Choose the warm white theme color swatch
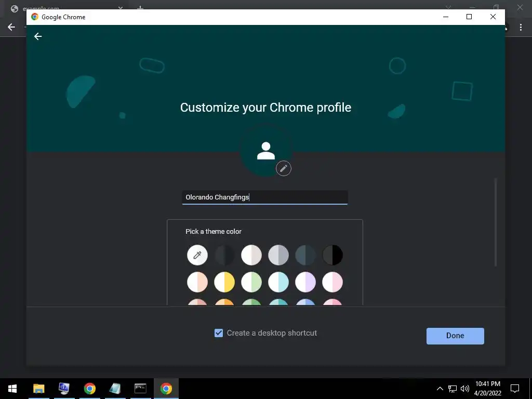 click(x=251, y=255)
